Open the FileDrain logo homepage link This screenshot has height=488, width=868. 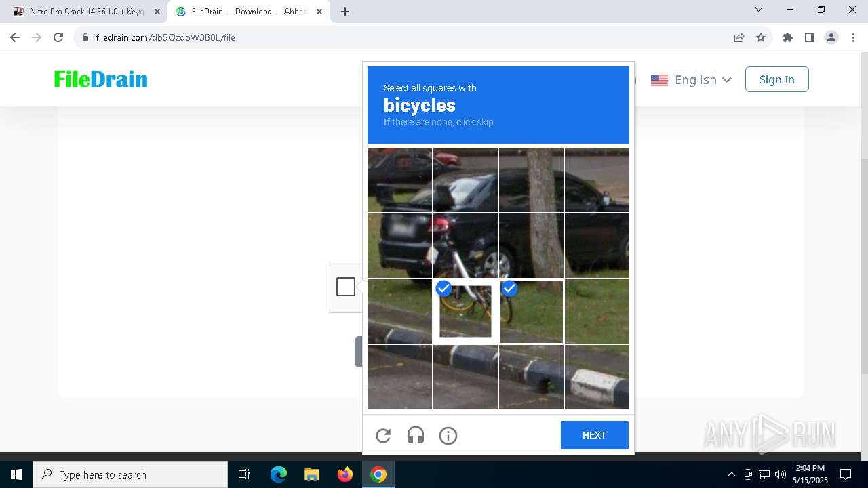[101, 79]
